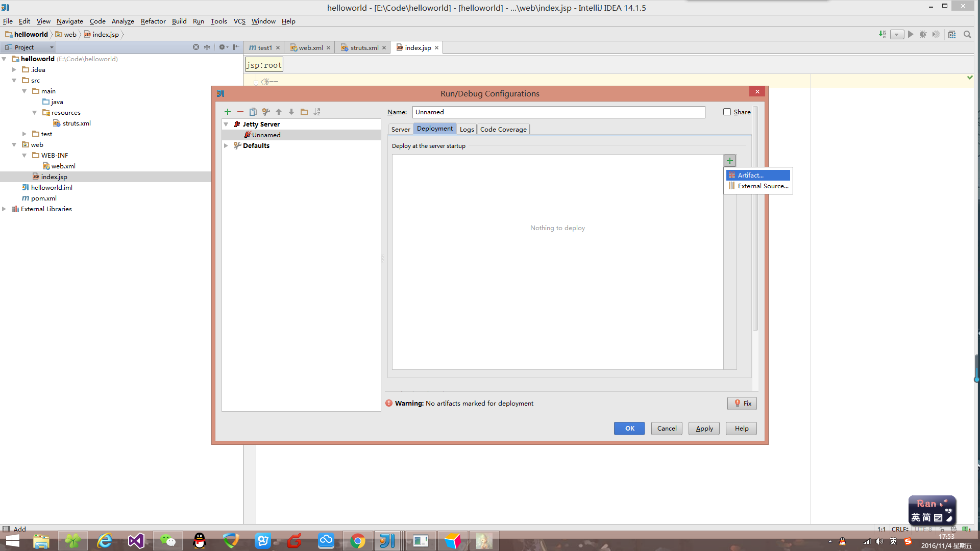Run with coverage icon in main toolbar
Screen dimensions: 980x551
936,34
